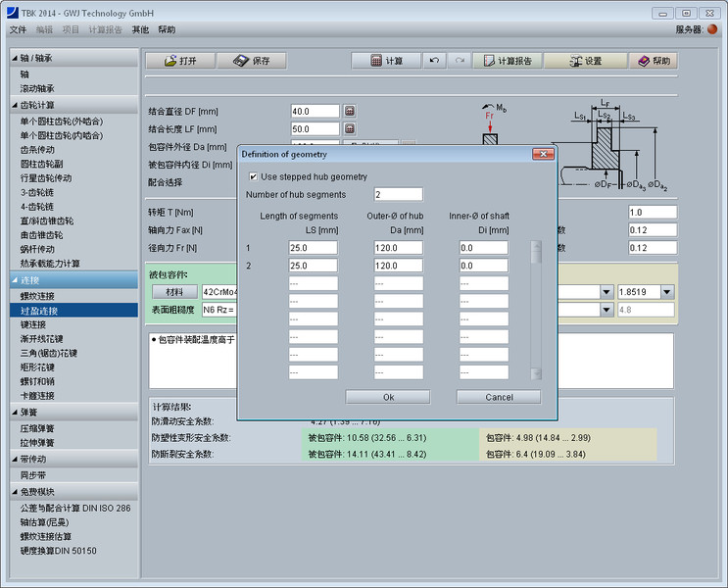
Task: Click the 保存 (Save) toolbar button
Action: tap(251, 61)
